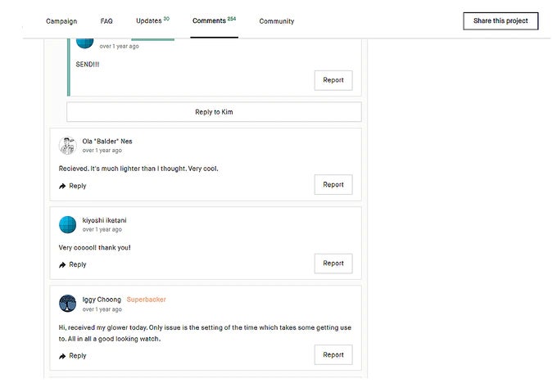The image size is (557, 392).
Task: Open the Updates tab
Action: [152, 21]
